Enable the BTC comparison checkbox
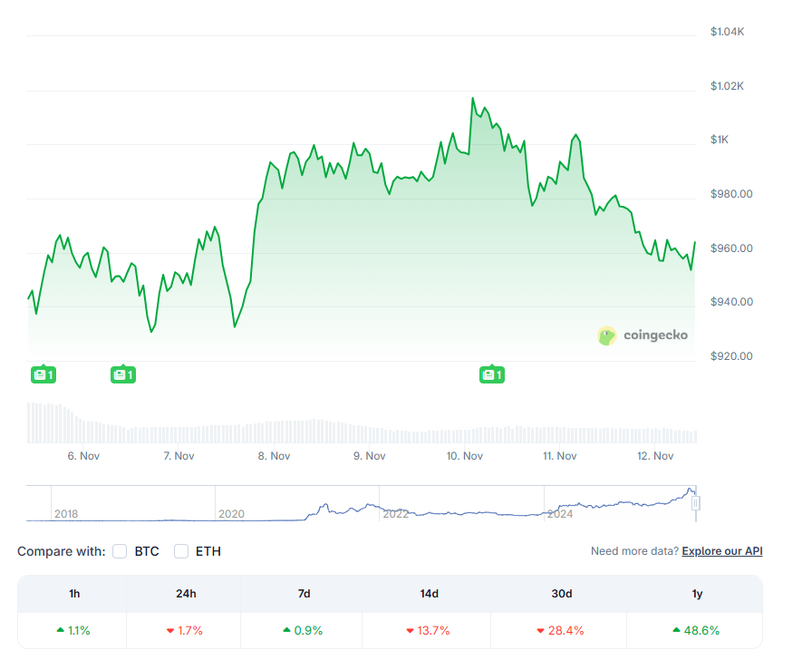Viewport: 812px width, 660px height. click(119, 551)
